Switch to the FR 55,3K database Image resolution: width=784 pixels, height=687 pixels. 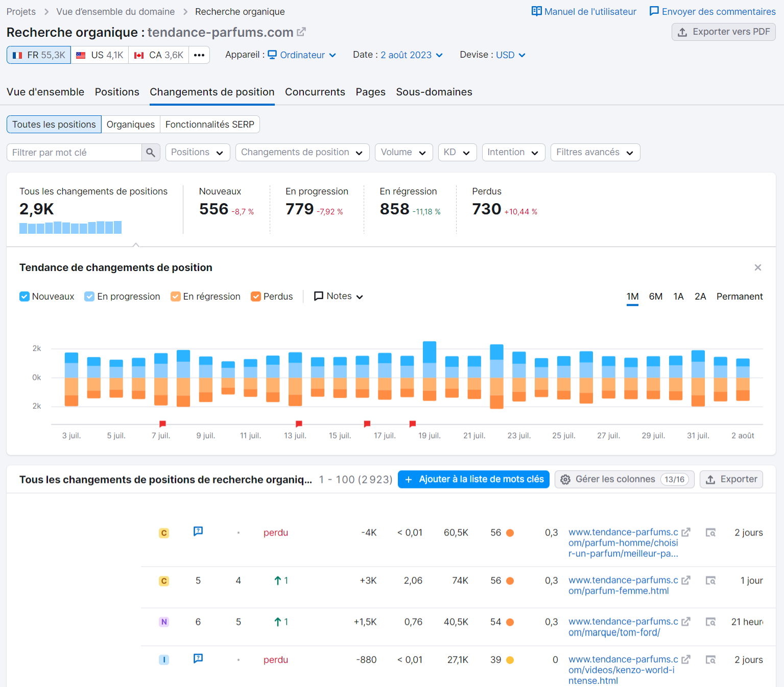tap(39, 55)
